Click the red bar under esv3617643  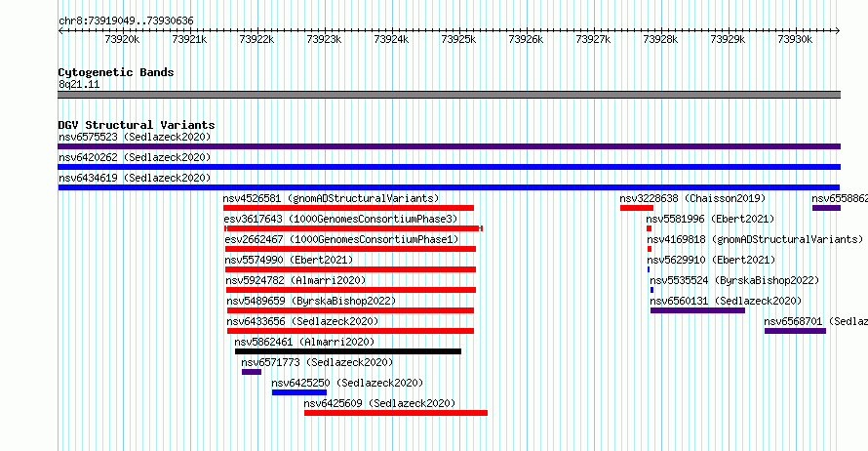(353, 228)
